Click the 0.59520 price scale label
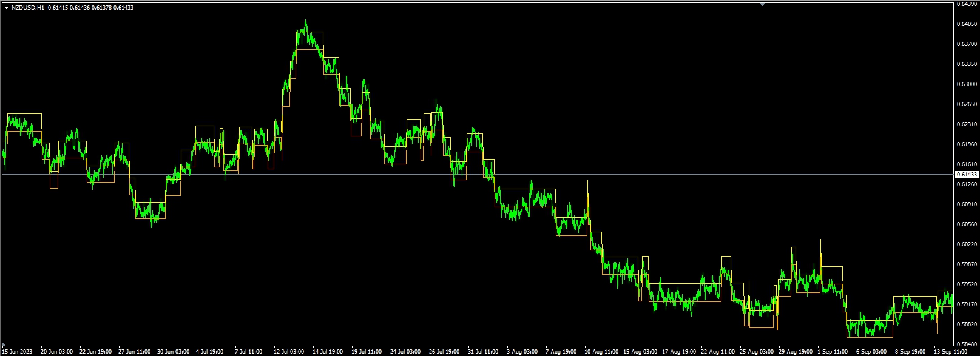This screenshot has width=980, height=356. pyautogui.click(x=966, y=284)
